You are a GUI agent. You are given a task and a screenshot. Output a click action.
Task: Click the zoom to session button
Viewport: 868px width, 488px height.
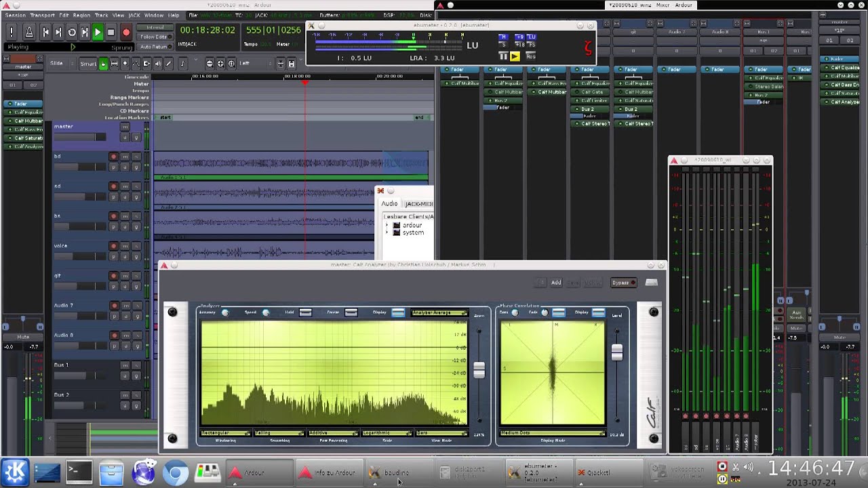tap(231, 64)
